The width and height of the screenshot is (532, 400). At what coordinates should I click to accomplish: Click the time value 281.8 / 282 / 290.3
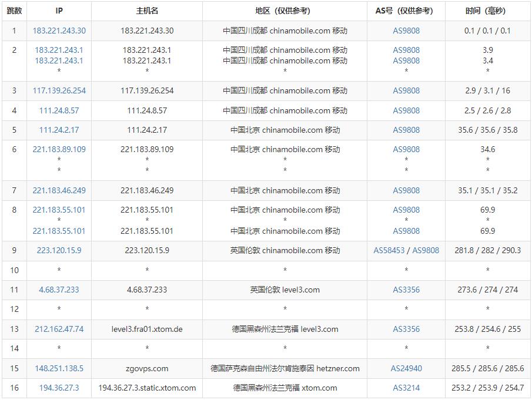(x=487, y=250)
